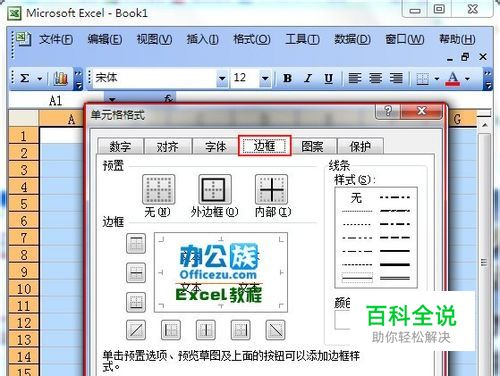Screen dimensions: 500x376
Task: Open the font name 宋体 dropdown
Action: (222, 79)
